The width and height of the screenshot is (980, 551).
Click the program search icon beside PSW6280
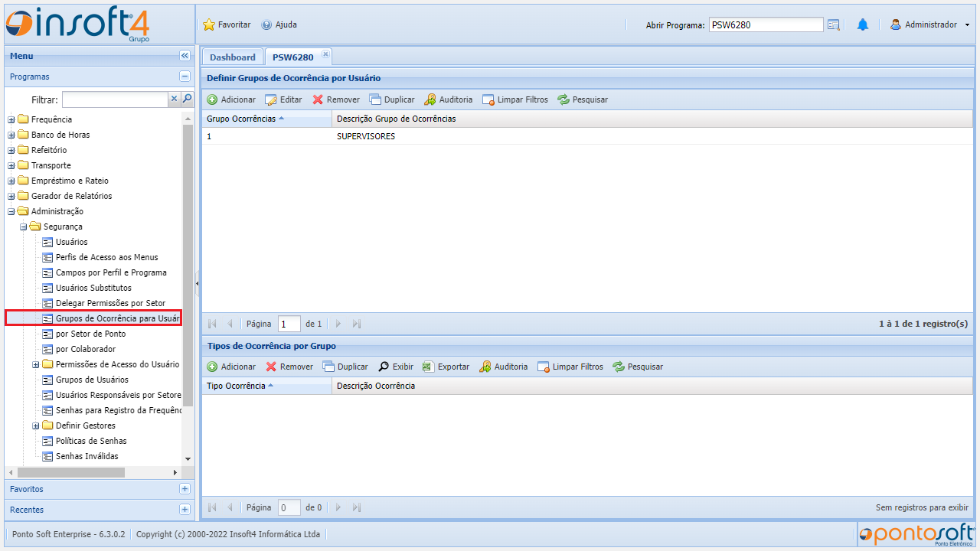click(834, 25)
